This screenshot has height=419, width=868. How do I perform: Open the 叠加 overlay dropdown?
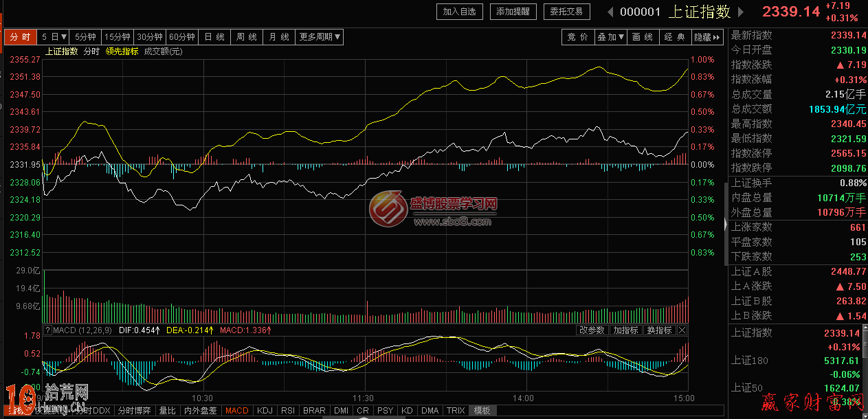point(611,37)
